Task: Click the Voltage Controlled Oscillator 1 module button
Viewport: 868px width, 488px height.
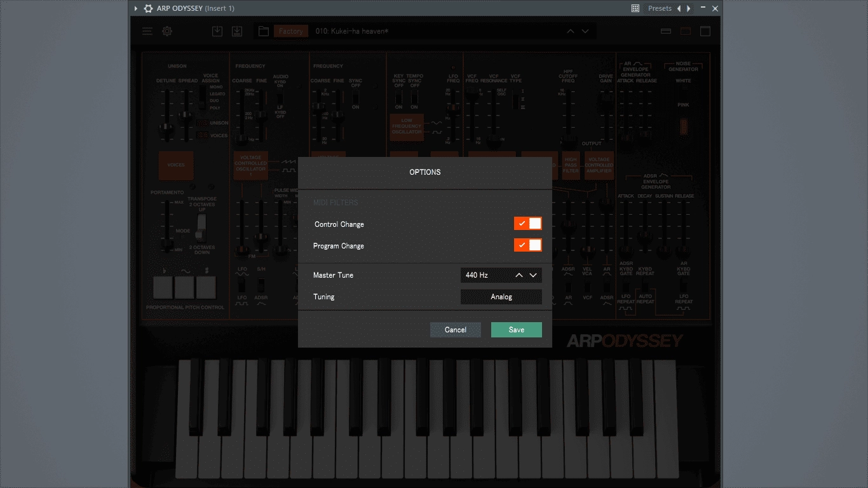Action: point(250,165)
